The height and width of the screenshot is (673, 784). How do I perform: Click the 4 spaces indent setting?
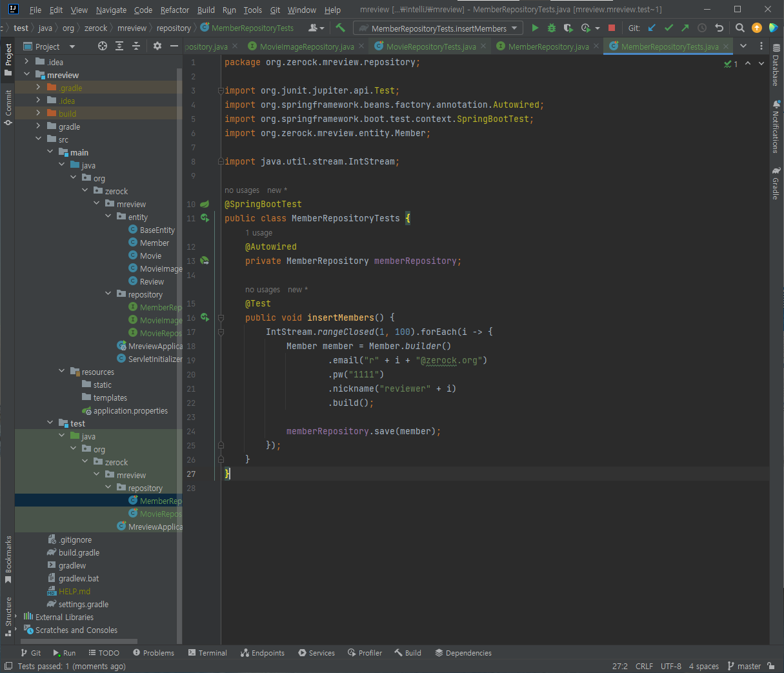click(x=704, y=666)
